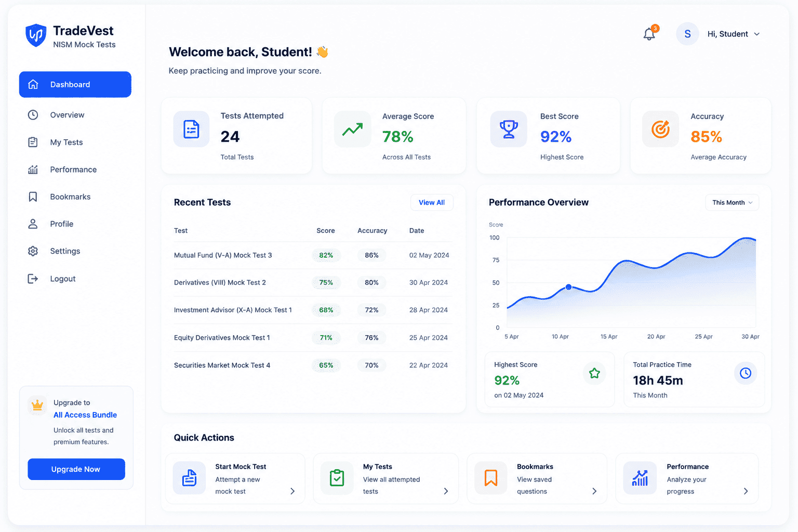
Task: Click the Overview clock icon in sidebar
Action: [x=33, y=115]
